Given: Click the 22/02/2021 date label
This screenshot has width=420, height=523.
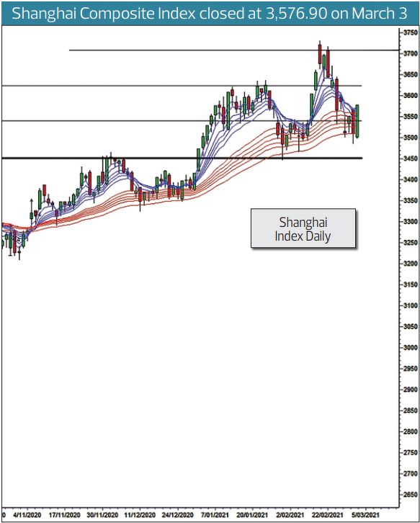Looking at the screenshot, I should point(328,515).
